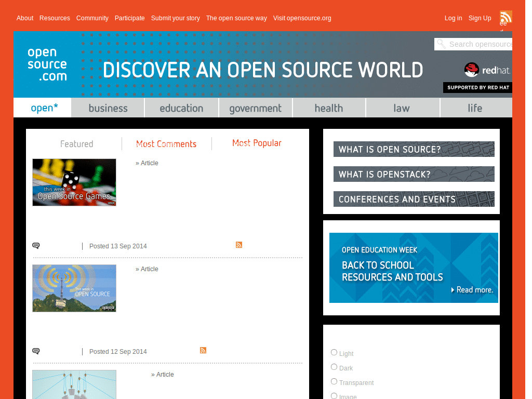Image resolution: width=532 pixels, height=399 pixels.
Task: Click the 'Posted 13 Sep 2014' text
Action: [x=118, y=246]
